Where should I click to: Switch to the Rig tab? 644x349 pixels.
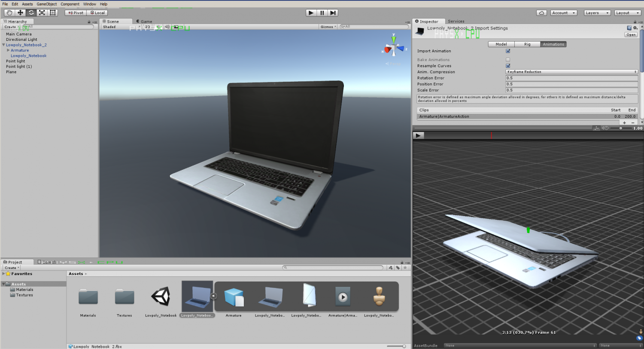click(527, 44)
